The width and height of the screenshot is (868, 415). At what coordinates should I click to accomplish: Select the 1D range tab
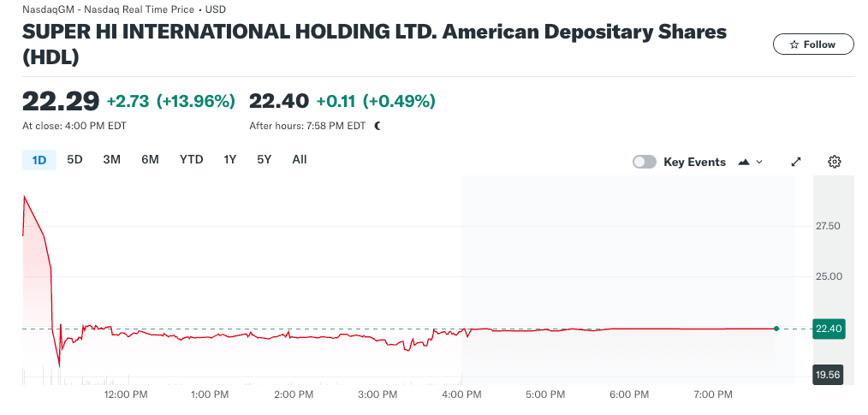point(39,159)
